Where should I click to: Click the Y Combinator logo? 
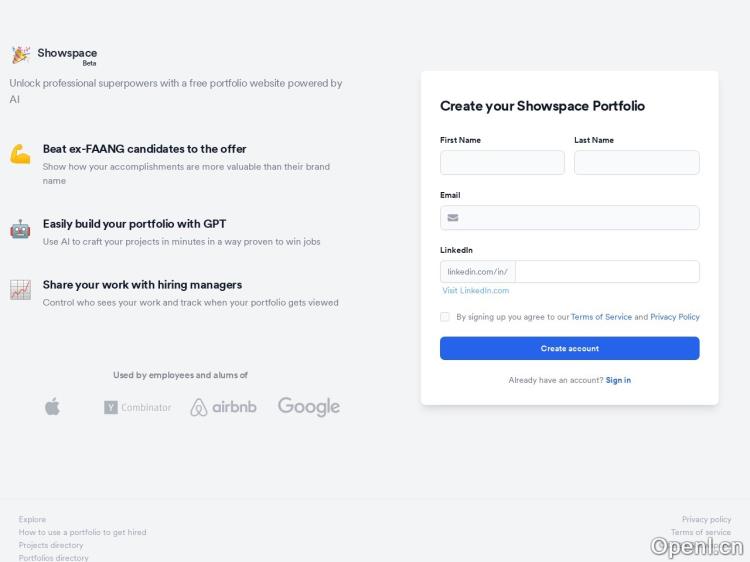[137, 407]
